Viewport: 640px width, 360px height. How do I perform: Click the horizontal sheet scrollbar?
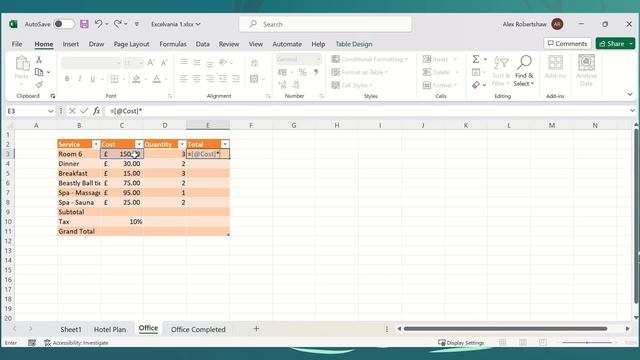coord(505,329)
